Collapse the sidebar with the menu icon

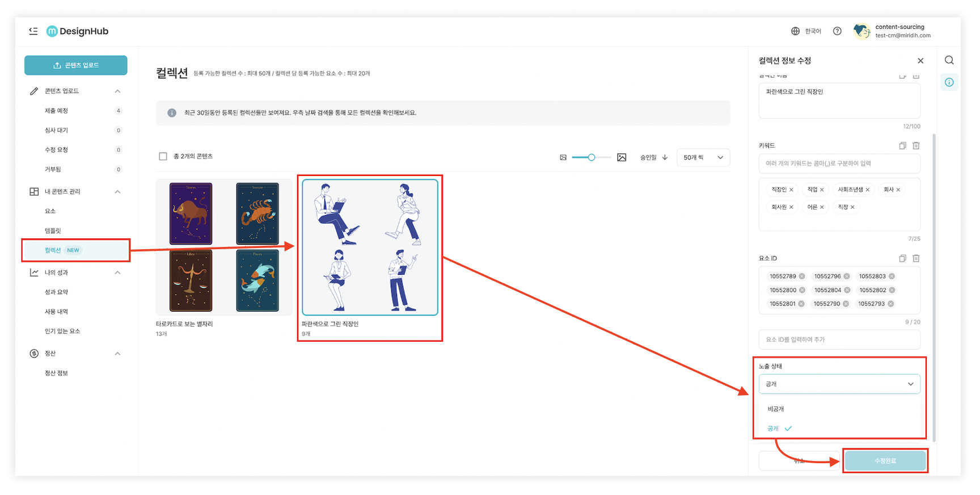(33, 31)
